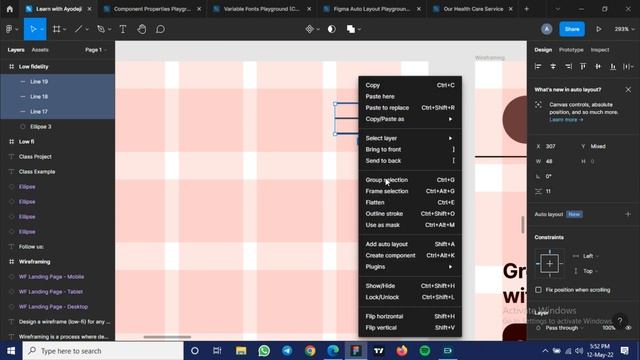Screen dimensions: 640x360
Task: Open horizontal constraint Left dropdown
Action: pyautogui.click(x=591, y=256)
